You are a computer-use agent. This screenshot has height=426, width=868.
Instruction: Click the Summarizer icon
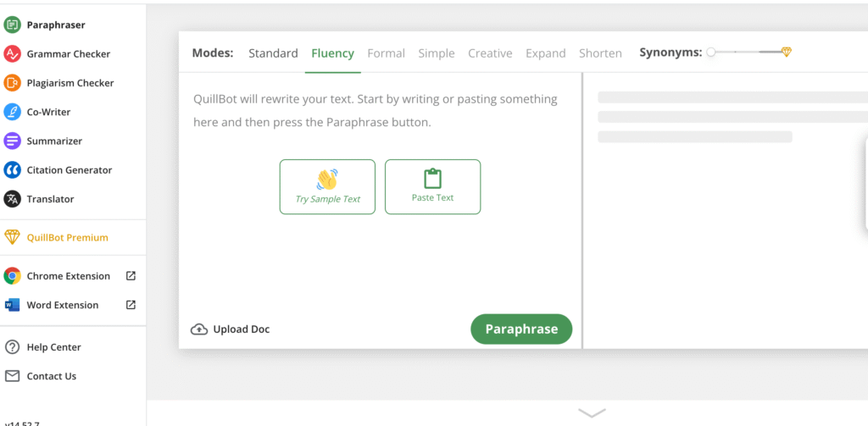tap(12, 141)
